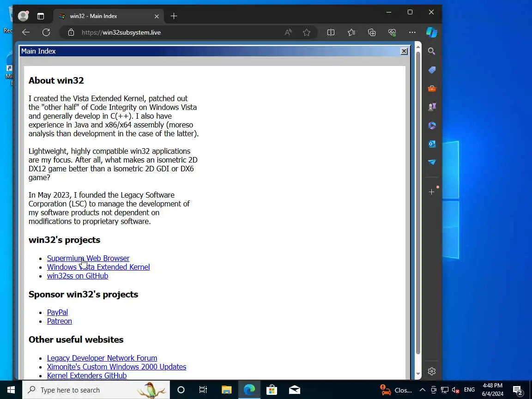Open Mail app from the taskbar
The height and width of the screenshot is (399, 532).
295,390
